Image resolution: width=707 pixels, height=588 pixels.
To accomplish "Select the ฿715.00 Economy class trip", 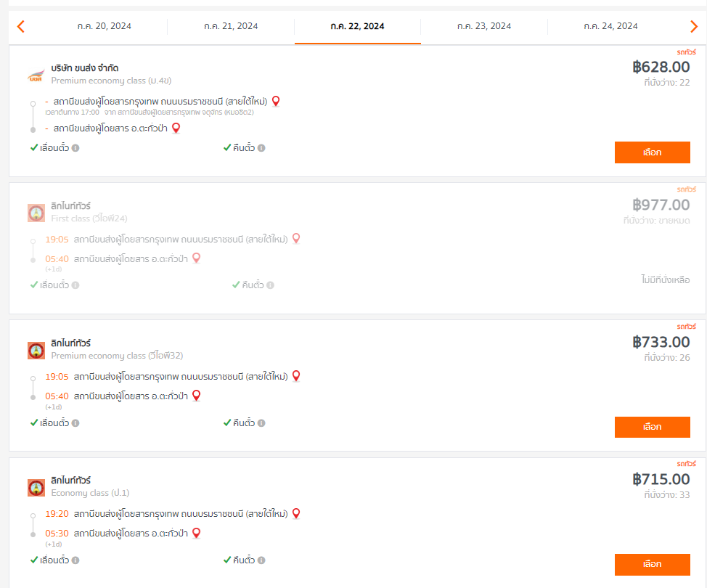I will [652, 565].
